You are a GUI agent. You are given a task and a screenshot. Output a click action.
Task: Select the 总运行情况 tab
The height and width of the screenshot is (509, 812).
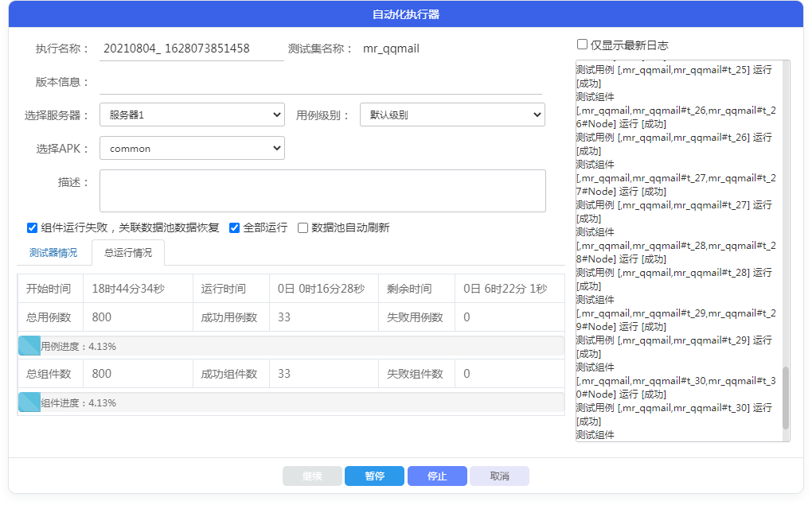(127, 253)
